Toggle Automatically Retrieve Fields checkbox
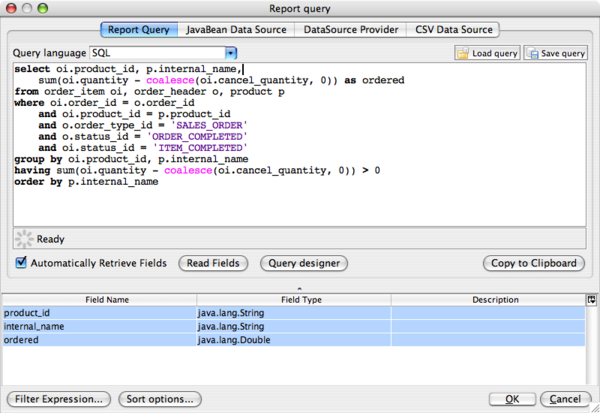 coord(21,263)
